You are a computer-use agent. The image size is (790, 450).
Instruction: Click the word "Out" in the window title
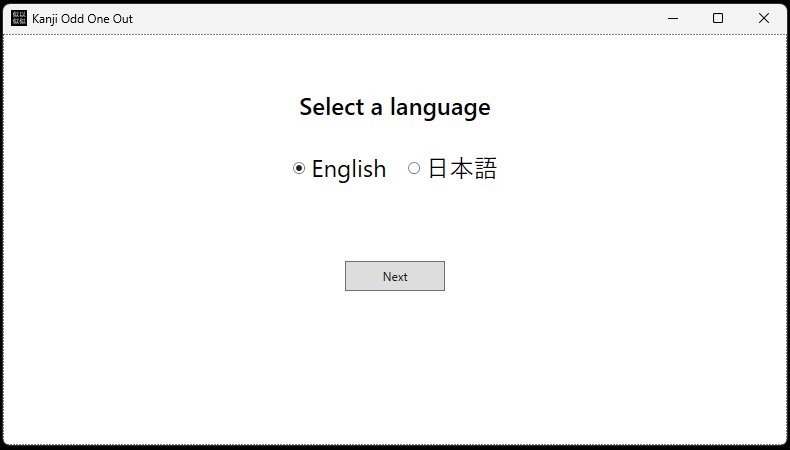(x=122, y=19)
